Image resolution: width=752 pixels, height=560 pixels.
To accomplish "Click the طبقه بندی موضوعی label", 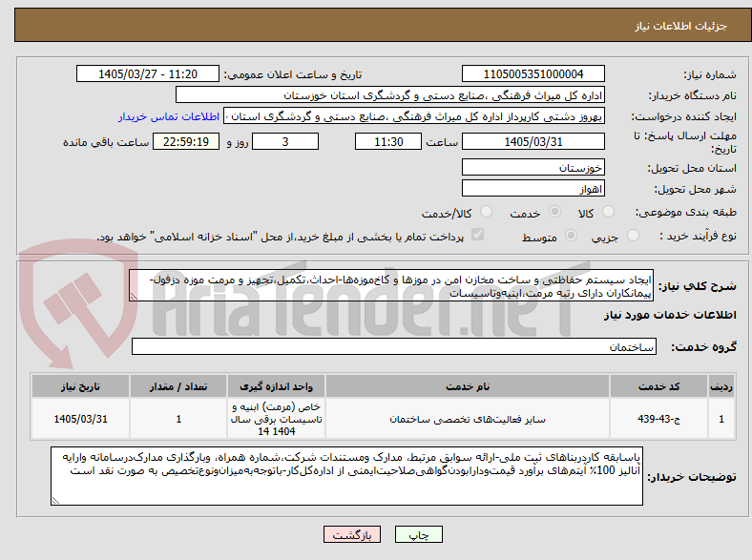I will pyautogui.click(x=686, y=212).
